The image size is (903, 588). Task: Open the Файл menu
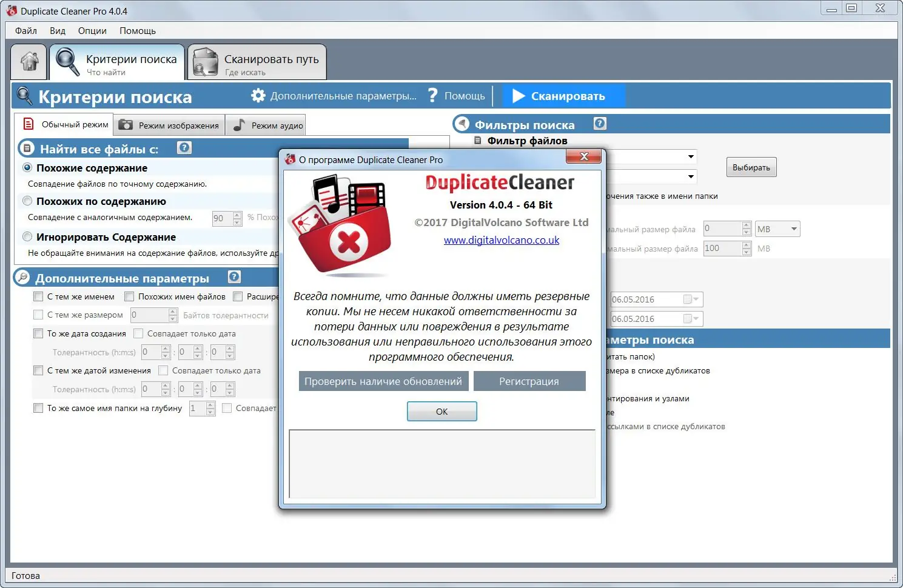pyautogui.click(x=26, y=30)
